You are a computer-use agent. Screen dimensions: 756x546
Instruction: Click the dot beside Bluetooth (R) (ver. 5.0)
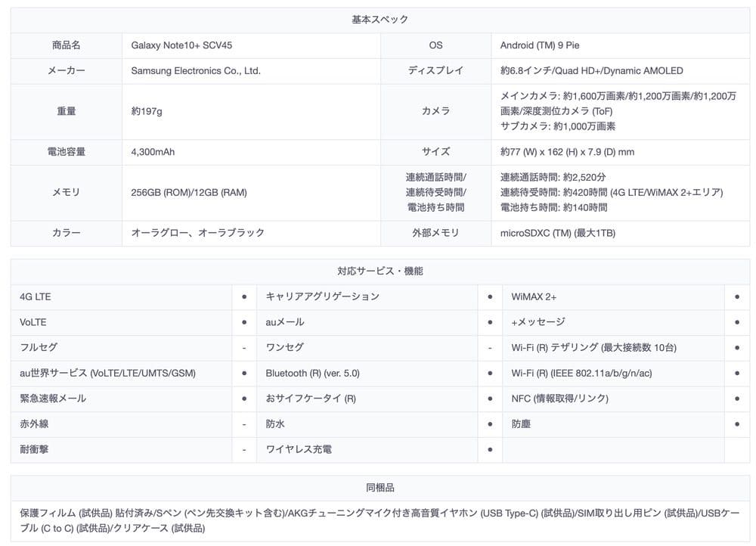pyautogui.click(x=490, y=374)
